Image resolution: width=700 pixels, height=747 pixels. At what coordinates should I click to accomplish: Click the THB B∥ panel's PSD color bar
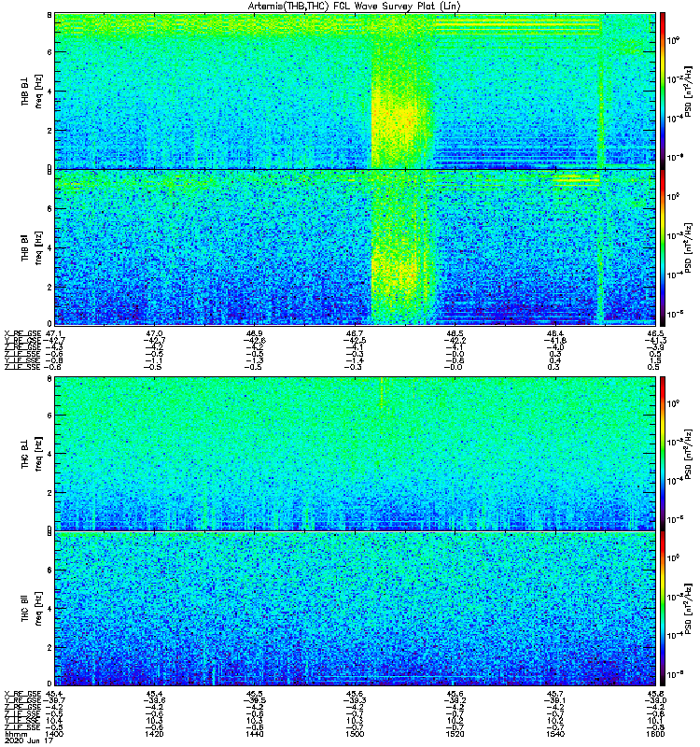[x=663, y=247]
